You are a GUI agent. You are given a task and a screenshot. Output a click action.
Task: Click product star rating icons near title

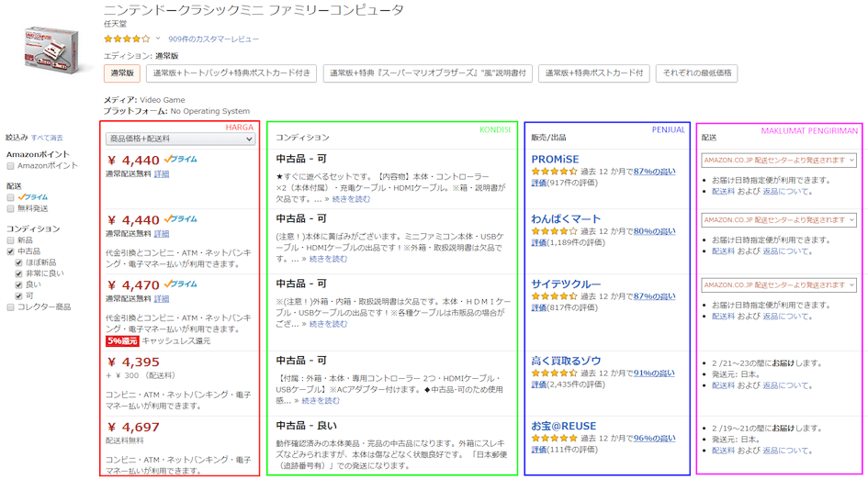pyautogui.click(x=127, y=39)
